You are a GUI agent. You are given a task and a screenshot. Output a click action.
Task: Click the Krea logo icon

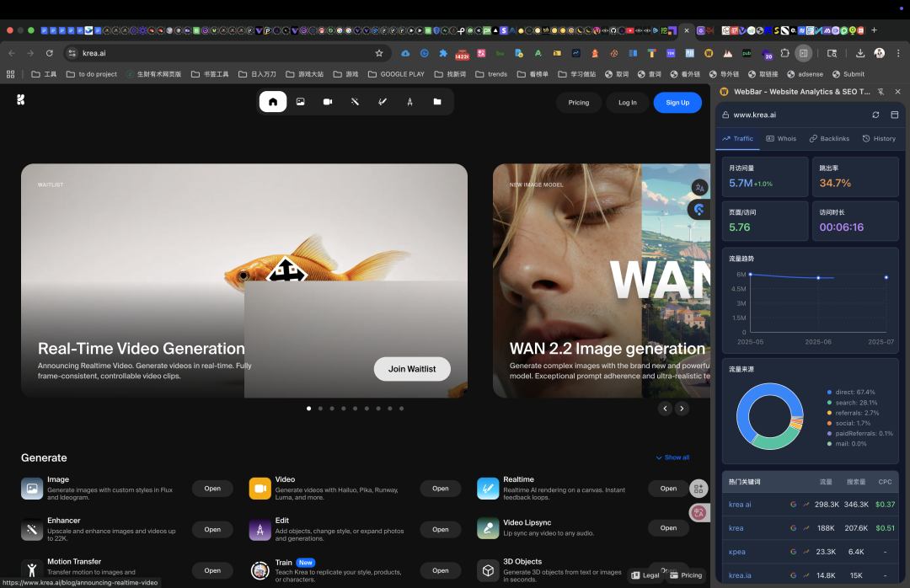pos(21,100)
